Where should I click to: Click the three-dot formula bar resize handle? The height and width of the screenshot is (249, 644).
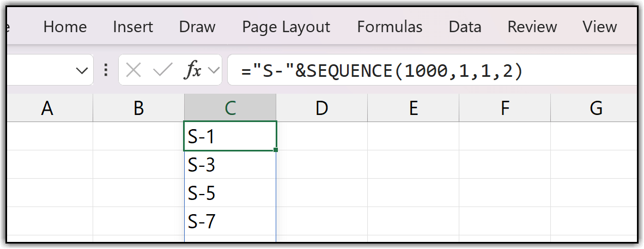(x=106, y=70)
